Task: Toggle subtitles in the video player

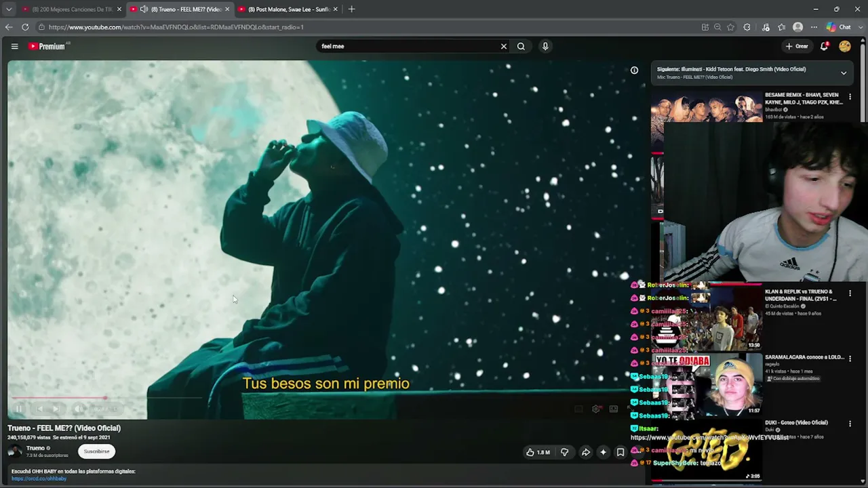Action: click(x=578, y=409)
